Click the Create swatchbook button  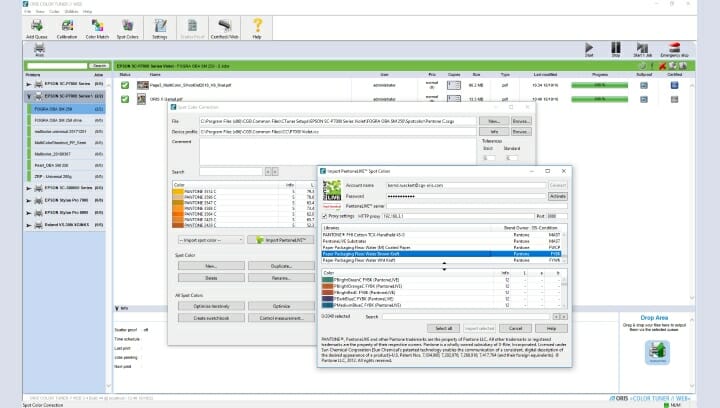[x=211, y=318]
